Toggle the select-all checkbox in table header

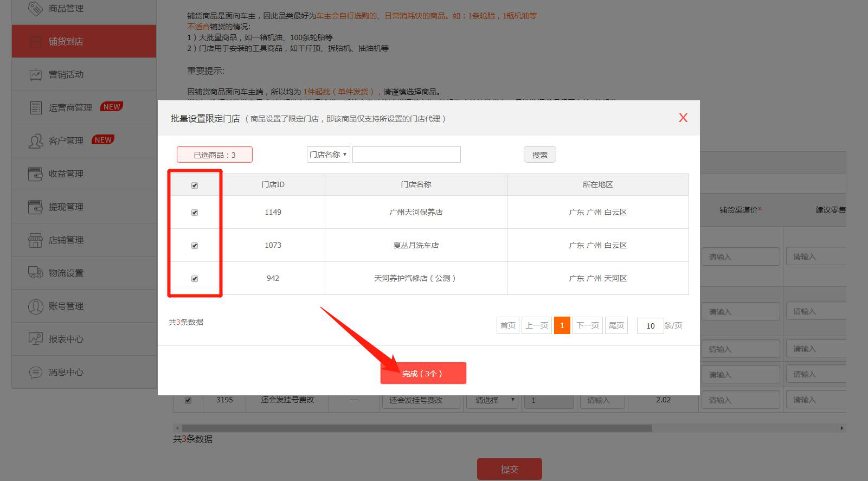195,185
